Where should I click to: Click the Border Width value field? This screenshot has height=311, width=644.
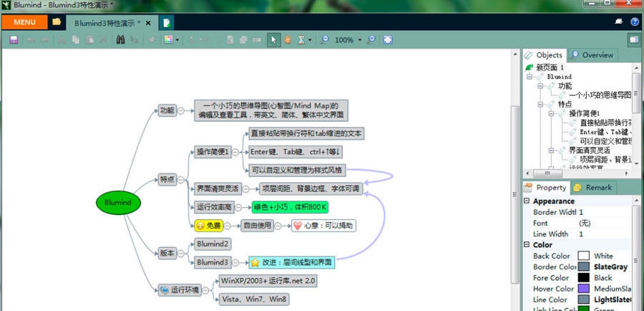pos(604,212)
